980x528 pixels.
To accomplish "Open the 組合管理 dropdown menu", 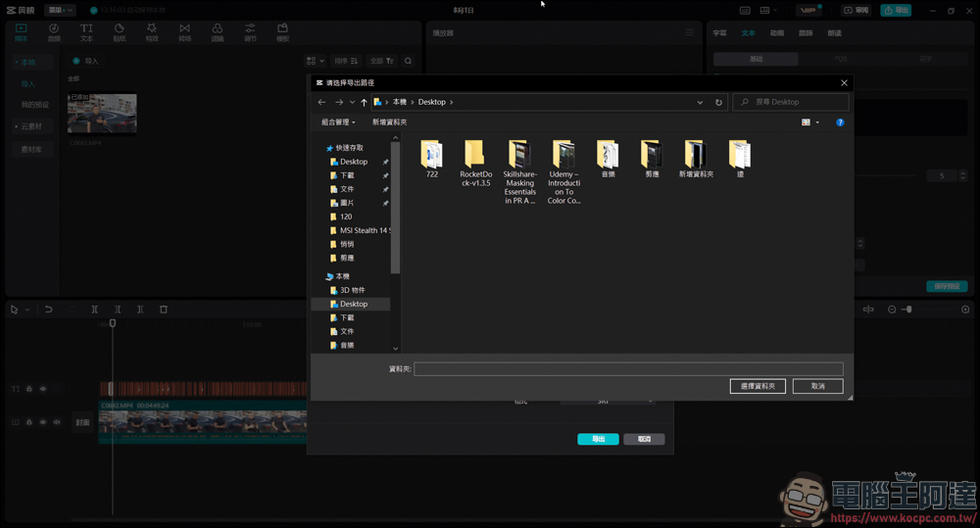I will [x=338, y=122].
